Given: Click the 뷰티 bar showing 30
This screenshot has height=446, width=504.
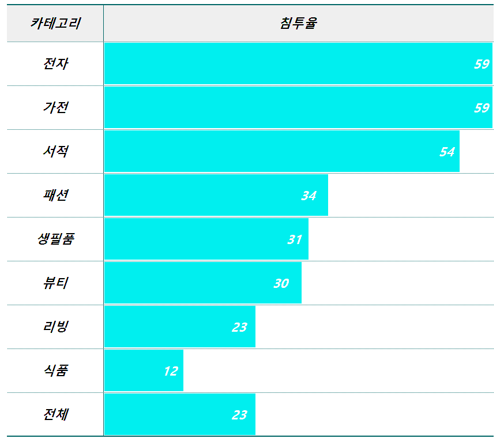Looking at the screenshot, I should pyautogui.click(x=202, y=283).
